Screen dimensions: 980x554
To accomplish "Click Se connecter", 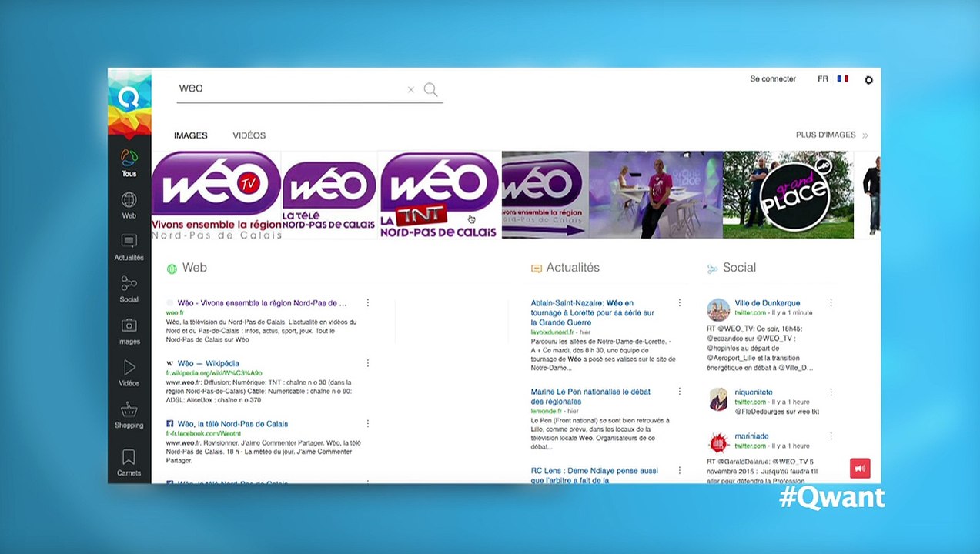I will [773, 79].
